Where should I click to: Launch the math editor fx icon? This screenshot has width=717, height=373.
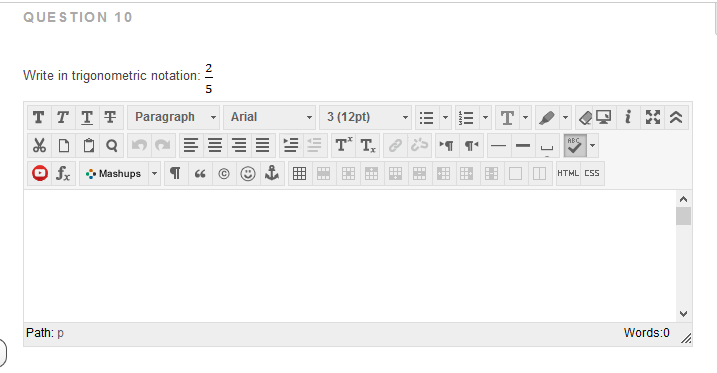63,174
